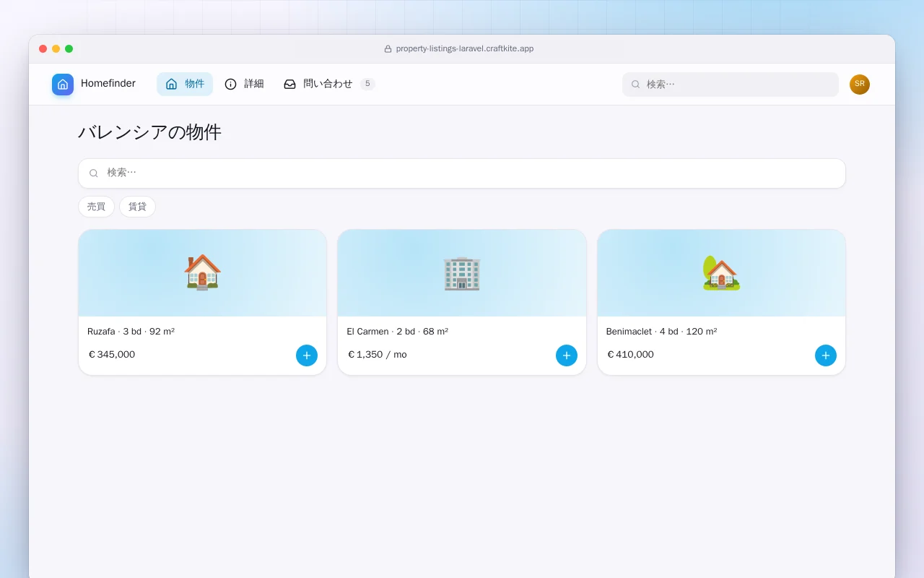Click the magnifier icon in header search
924x578 pixels.
coord(635,85)
